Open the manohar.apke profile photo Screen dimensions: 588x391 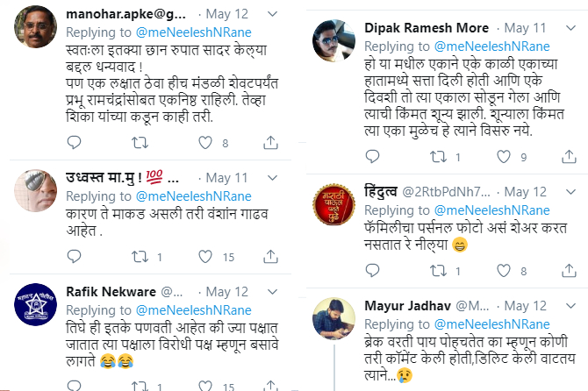pos(35,28)
